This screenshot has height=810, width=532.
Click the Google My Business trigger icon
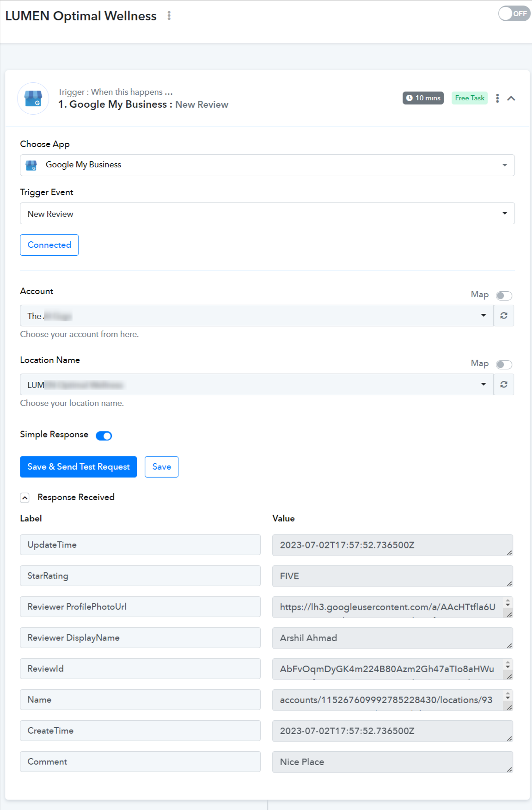click(33, 98)
